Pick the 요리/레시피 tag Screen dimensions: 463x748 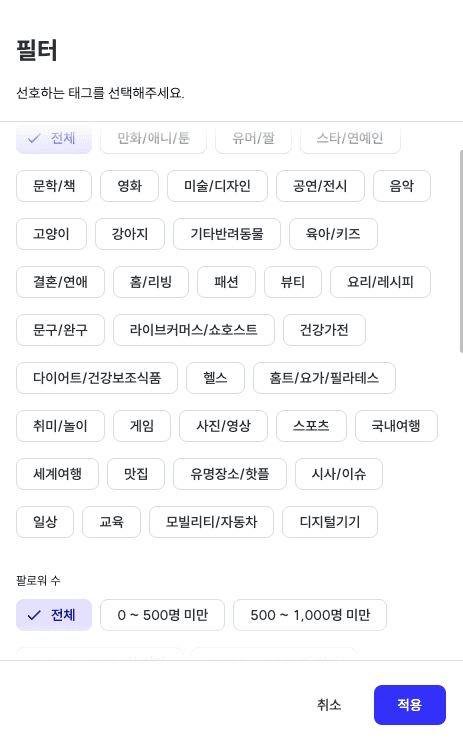(380, 282)
